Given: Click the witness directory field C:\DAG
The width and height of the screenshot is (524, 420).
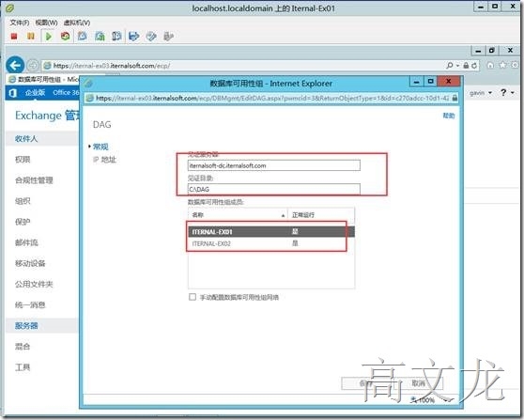Looking at the screenshot, I should pyautogui.click(x=274, y=189).
